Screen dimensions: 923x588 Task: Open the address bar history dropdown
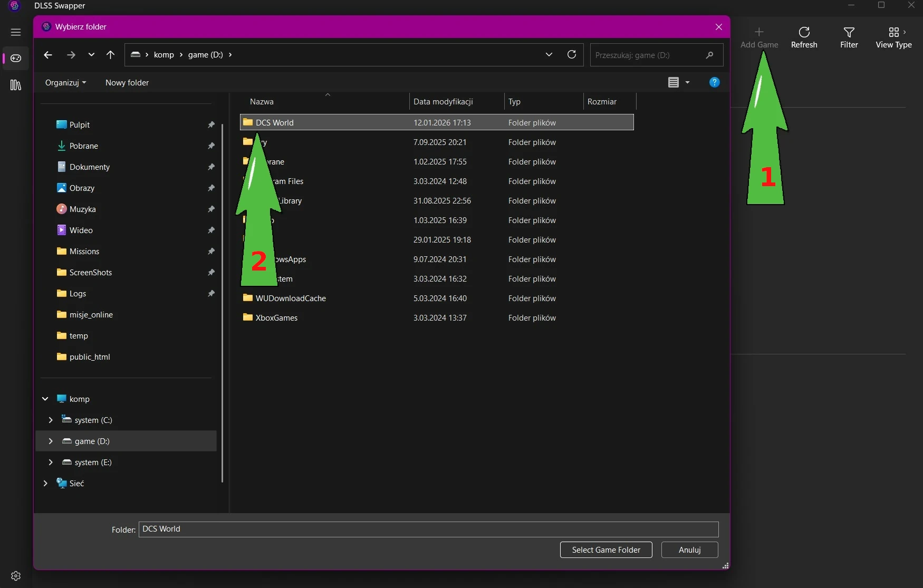point(549,55)
